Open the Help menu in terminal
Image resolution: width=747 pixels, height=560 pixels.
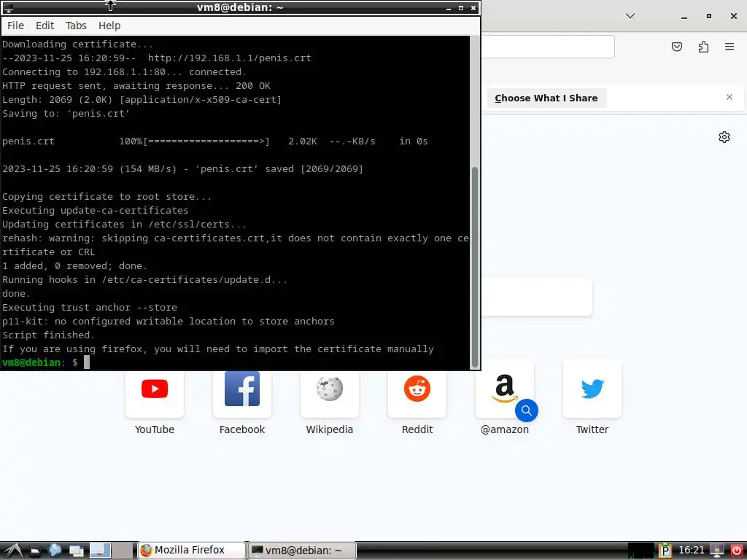pos(109,26)
